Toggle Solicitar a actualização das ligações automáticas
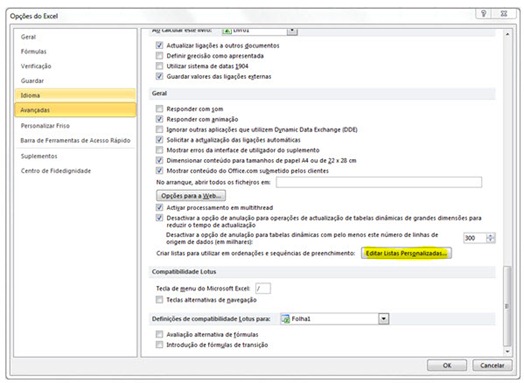This screenshot has height=383, width=524. tap(159, 140)
